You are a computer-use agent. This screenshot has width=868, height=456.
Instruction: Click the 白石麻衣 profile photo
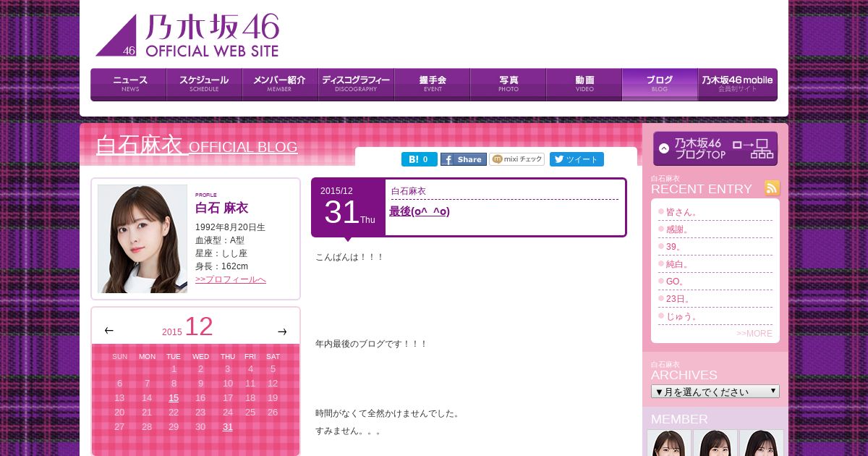click(142, 239)
